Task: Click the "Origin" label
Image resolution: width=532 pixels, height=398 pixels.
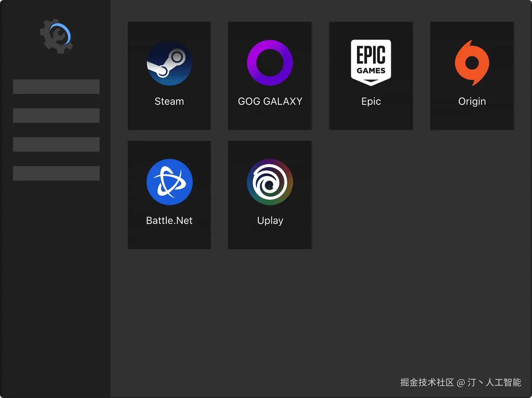Action: [x=472, y=102]
